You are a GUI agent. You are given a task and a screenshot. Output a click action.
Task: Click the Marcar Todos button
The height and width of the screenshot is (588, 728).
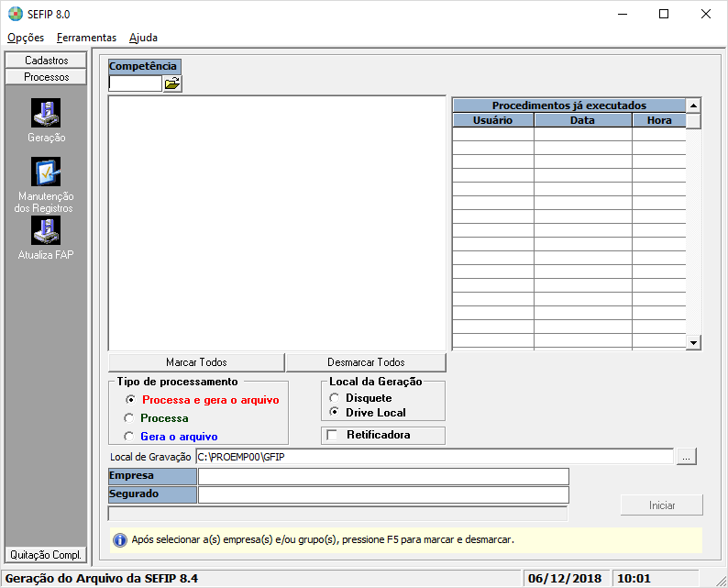196,362
